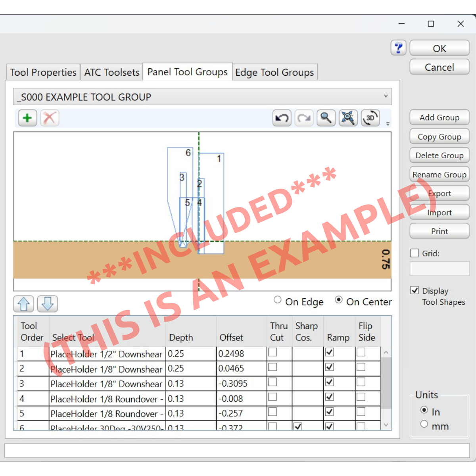The image size is (476, 476).
Task: Select the On Edge radio option
Action: coord(278,300)
